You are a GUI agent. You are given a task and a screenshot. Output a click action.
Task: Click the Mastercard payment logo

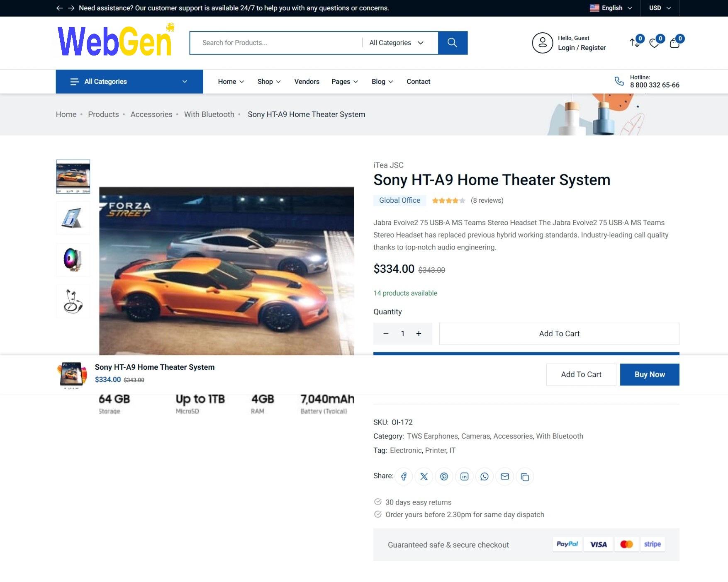click(x=626, y=544)
